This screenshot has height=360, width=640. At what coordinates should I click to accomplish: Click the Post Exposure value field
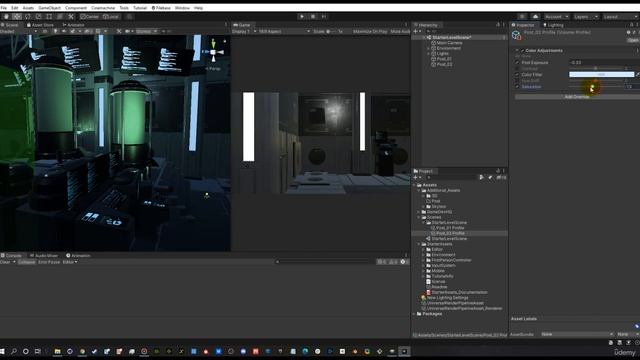click(604, 62)
